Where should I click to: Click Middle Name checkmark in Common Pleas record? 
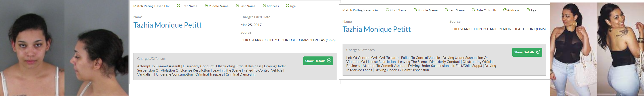tap(206, 6)
